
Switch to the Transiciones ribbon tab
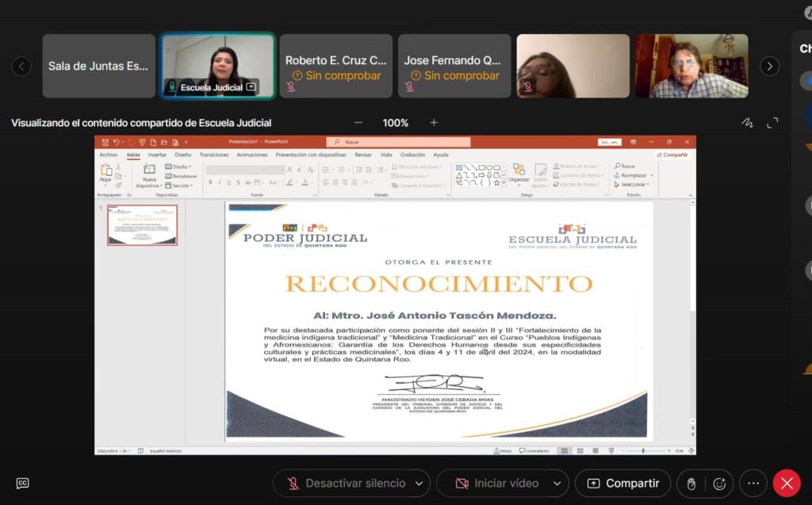coord(214,155)
